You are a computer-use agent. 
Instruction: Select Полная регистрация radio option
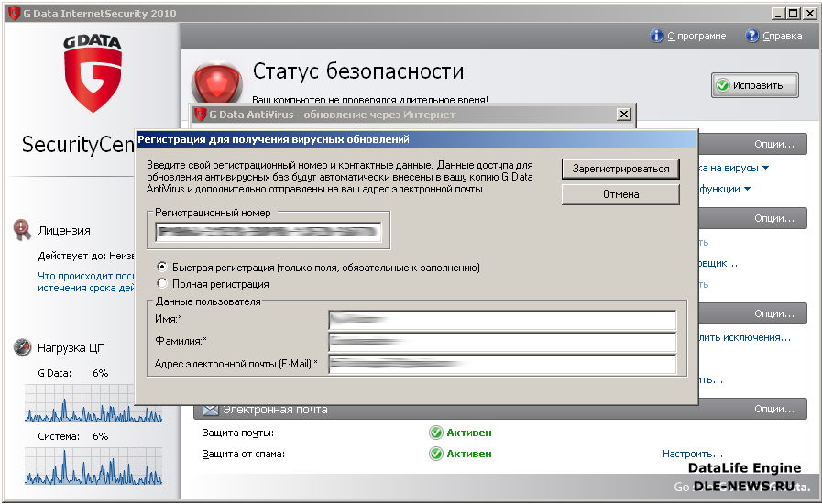click(162, 284)
